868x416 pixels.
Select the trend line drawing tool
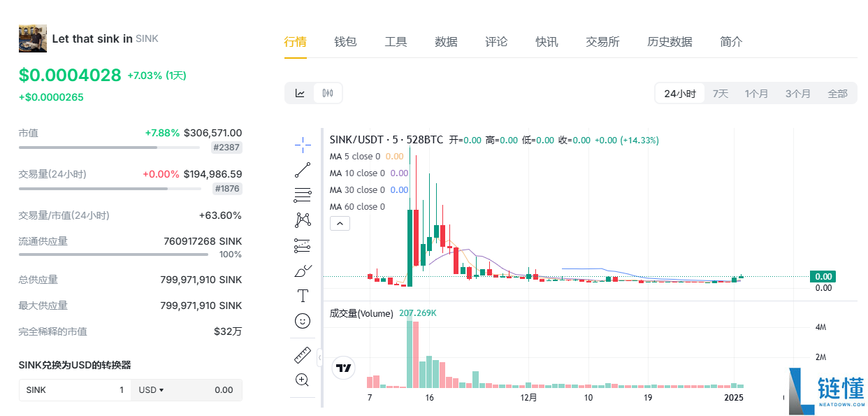303,169
